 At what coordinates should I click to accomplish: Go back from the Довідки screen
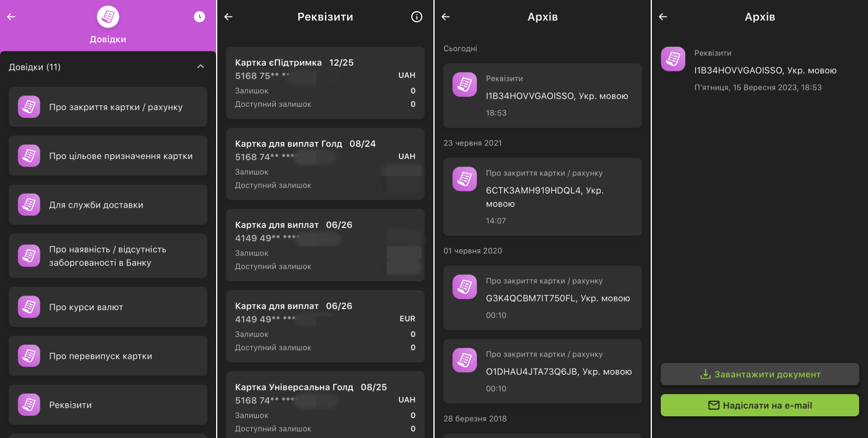click(11, 17)
